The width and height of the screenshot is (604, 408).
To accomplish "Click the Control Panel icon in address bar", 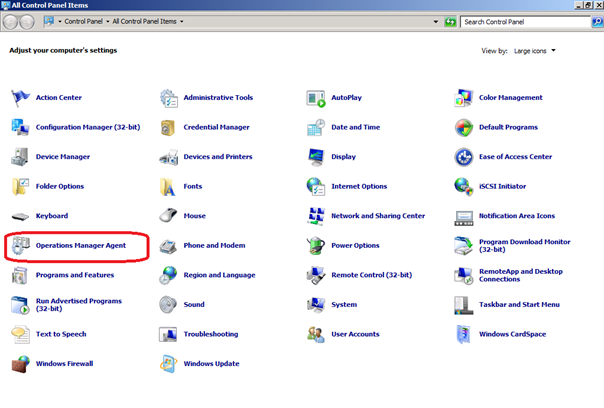I will coord(49,21).
